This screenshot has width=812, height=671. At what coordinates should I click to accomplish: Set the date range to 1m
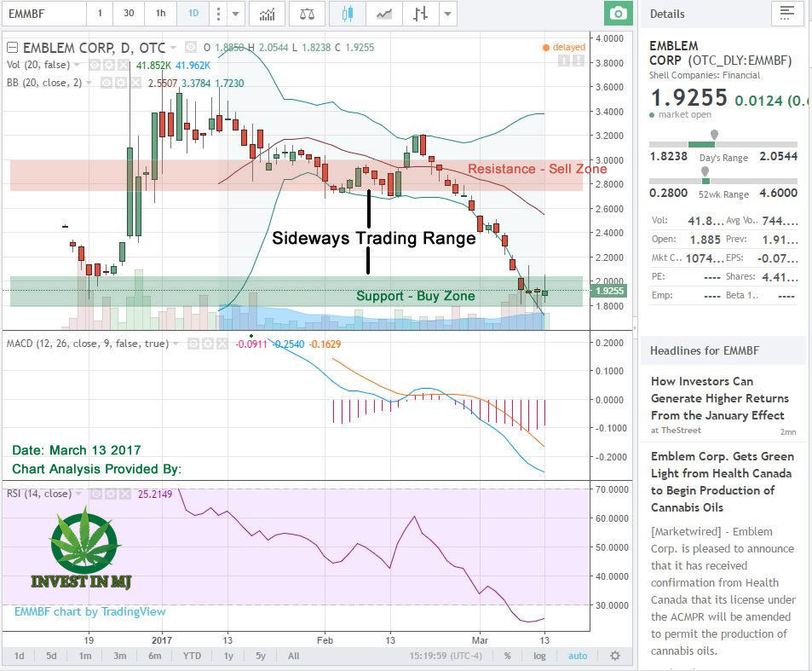click(85, 656)
